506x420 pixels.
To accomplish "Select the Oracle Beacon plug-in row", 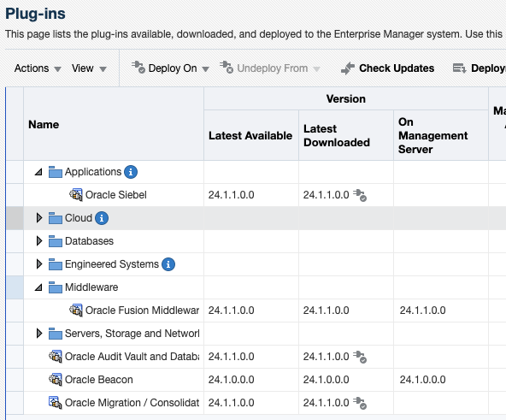I will 256,380.
